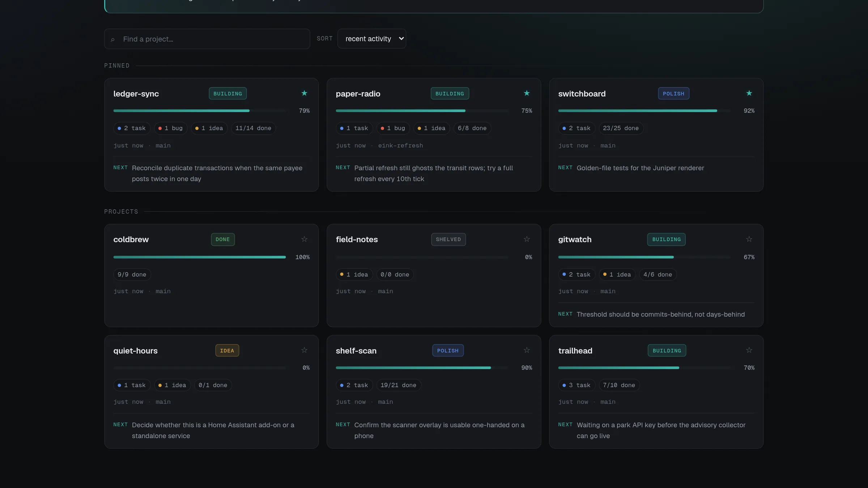868x488 pixels.
Task: Click the '9/9 done' chip on coldbrew
Action: pyautogui.click(x=132, y=275)
